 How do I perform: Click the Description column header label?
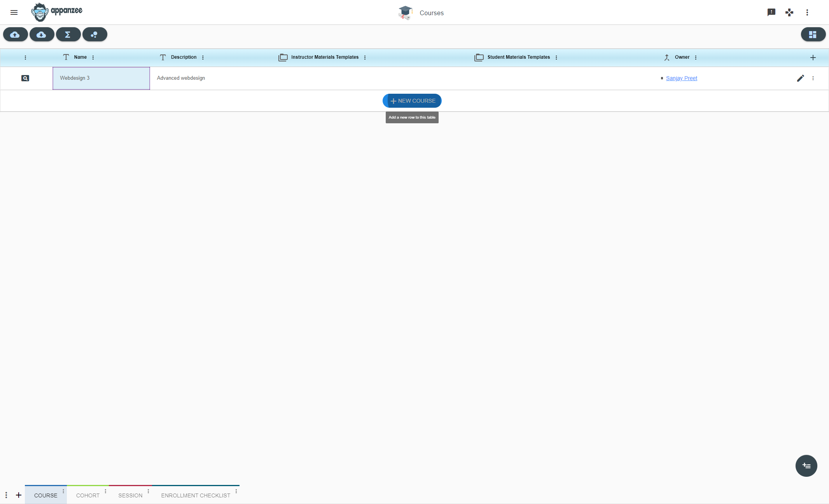click(184, 57)
